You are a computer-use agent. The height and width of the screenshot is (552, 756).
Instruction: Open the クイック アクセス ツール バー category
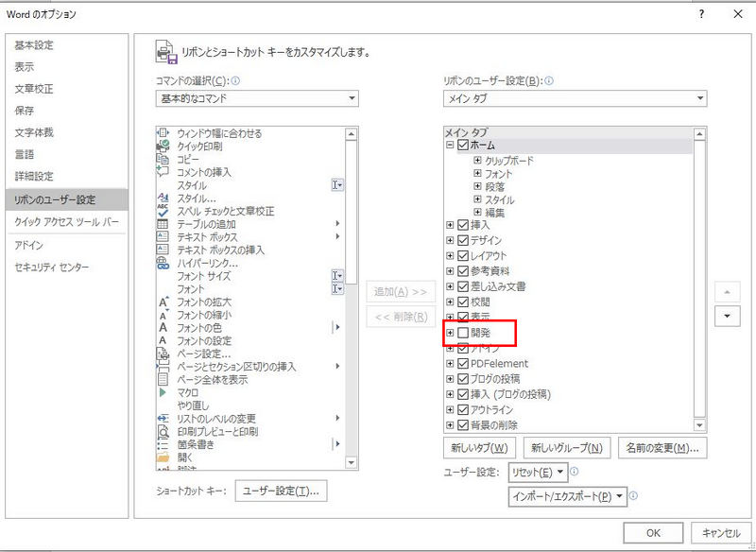click(x=66, y=222)
